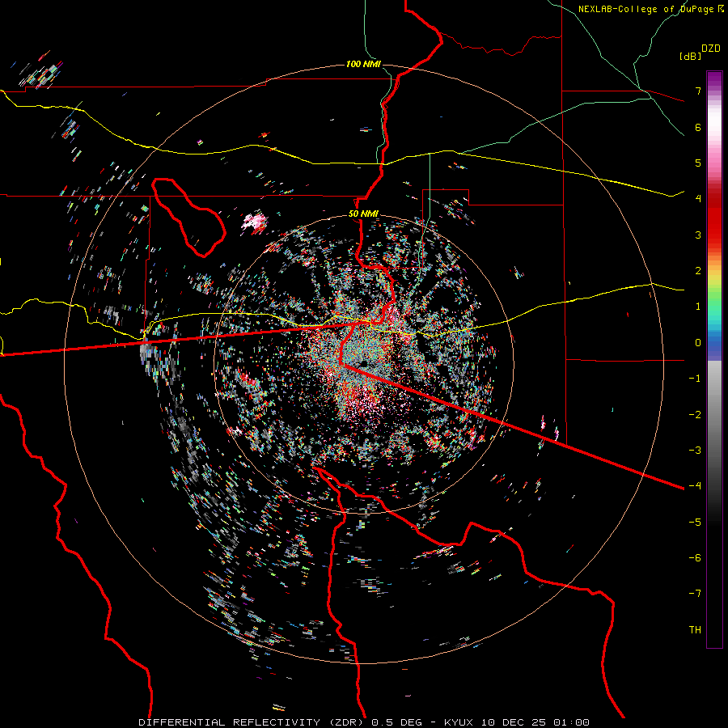Click the "TH" label on color scale
The height and width of the screenshot is (728, 728).
[x=695, y=630]
